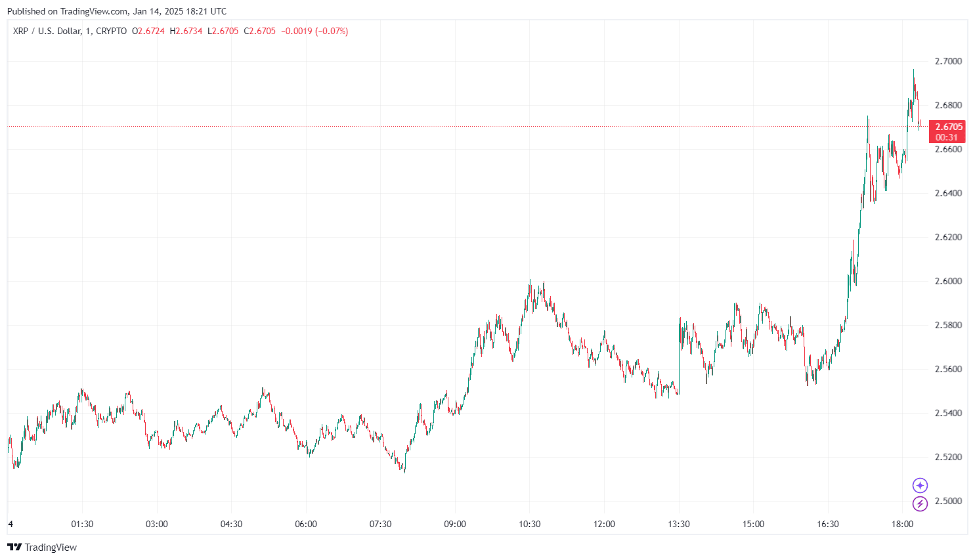Click the 2.6800 price axis label
The image size is (975, 560).
coord(948,105)
